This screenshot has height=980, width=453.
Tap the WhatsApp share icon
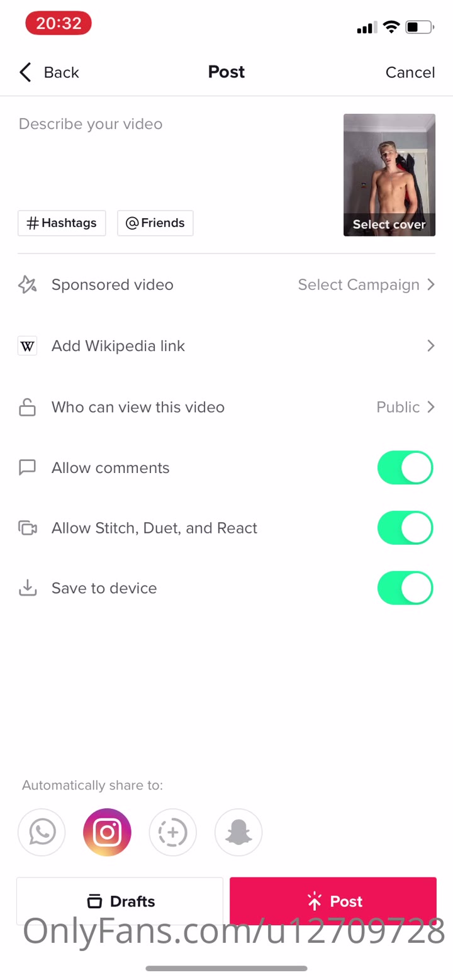coord(42,832)
